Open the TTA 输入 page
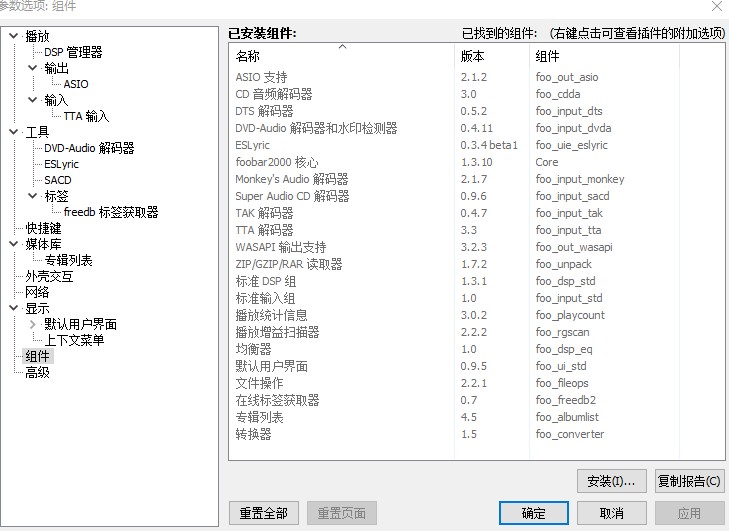The image size is (729, 531). pyautogui.click(x=86, y=116)
